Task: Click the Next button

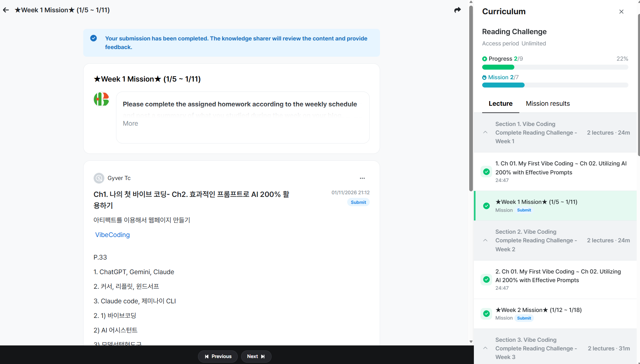Action: (x=256, y=356)
